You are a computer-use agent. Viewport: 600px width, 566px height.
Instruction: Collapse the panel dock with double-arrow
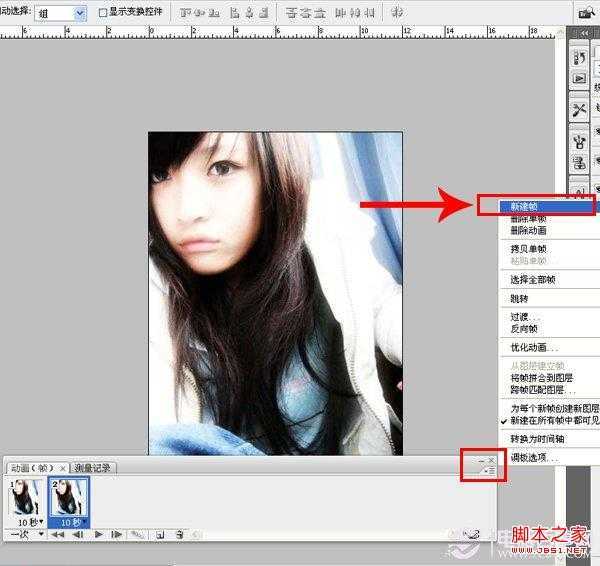[584, 33]
